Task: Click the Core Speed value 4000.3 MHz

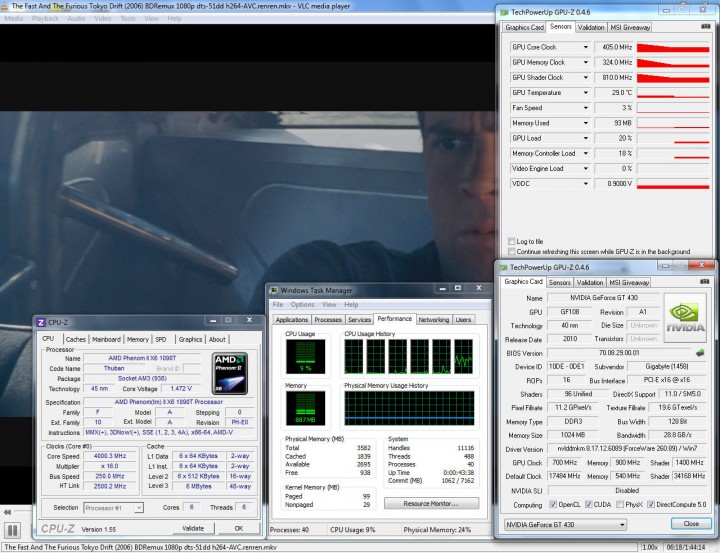Action: (110, 456)
